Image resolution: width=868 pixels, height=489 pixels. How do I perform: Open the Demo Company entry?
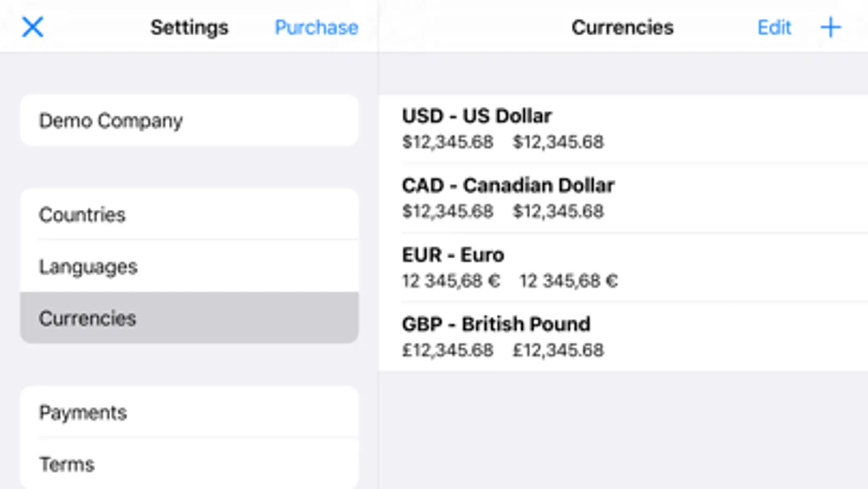tap(189, 121)
